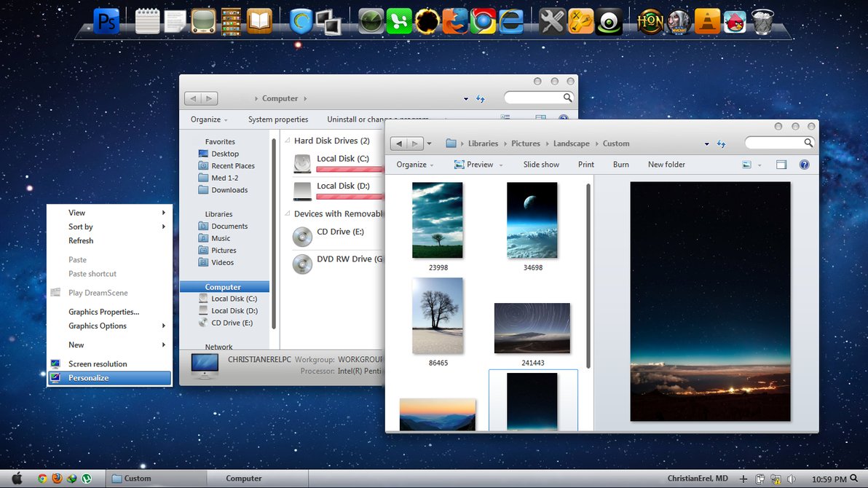This screenshot has width=868, height=488.
Task: Select the tree image thumbnail 86465
Action: tap(437, 315)
